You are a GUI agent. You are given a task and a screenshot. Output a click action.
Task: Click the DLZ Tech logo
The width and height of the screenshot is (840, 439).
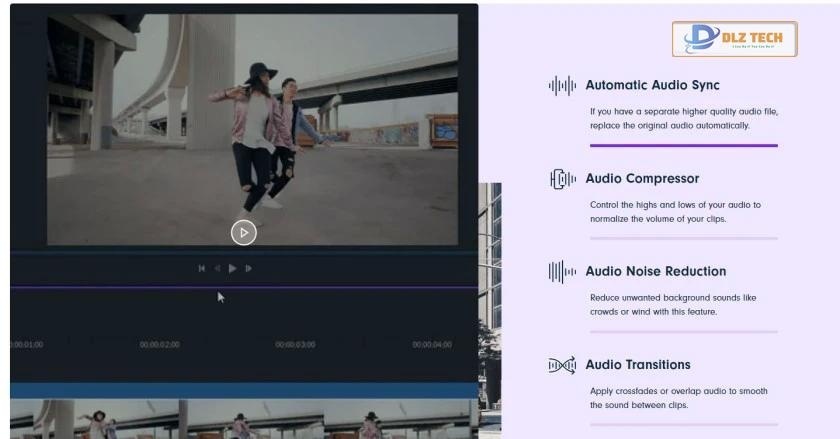pyautogui.click(x=735, y=39)
